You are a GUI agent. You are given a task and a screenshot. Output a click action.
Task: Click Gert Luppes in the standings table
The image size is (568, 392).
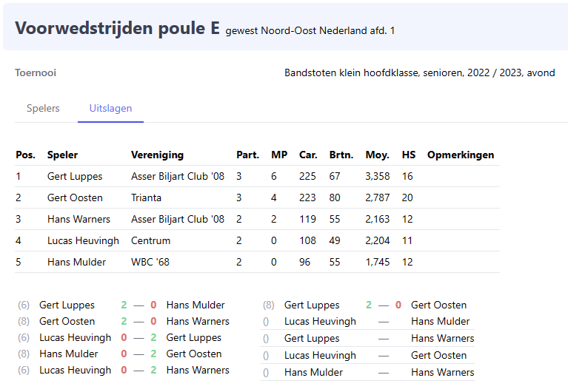click(75, 176)
